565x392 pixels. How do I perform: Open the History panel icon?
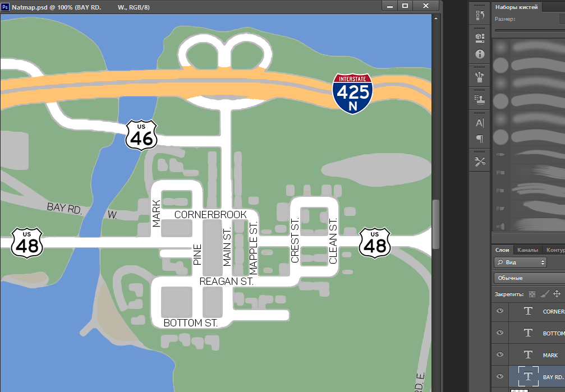pyautogui.click(x=480, y=16)
